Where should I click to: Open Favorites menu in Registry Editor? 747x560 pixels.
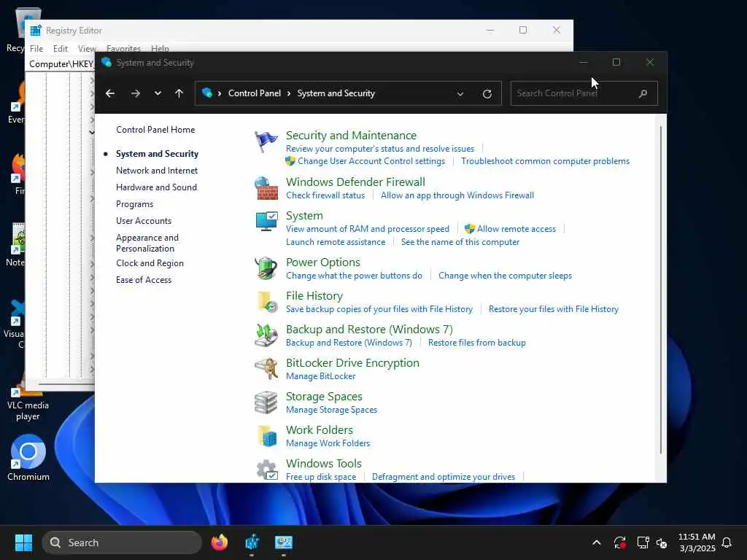[x=123, y=49]
